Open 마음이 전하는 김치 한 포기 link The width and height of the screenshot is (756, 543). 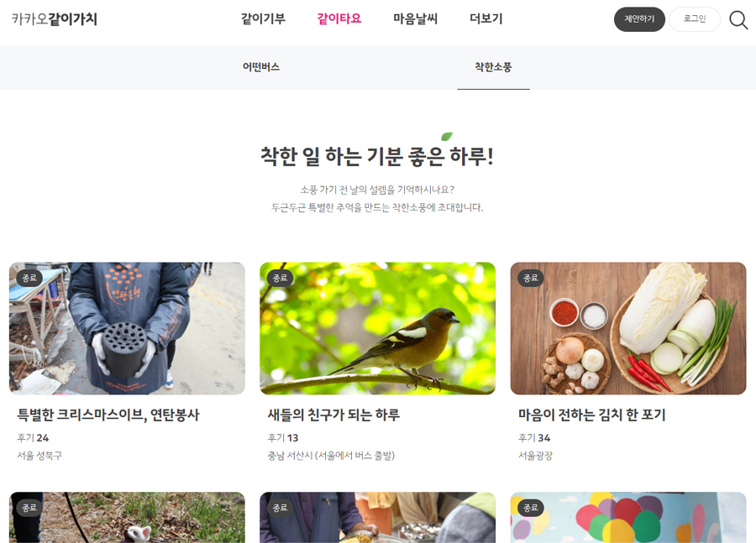pyautogui.click(x=591, y=415)
